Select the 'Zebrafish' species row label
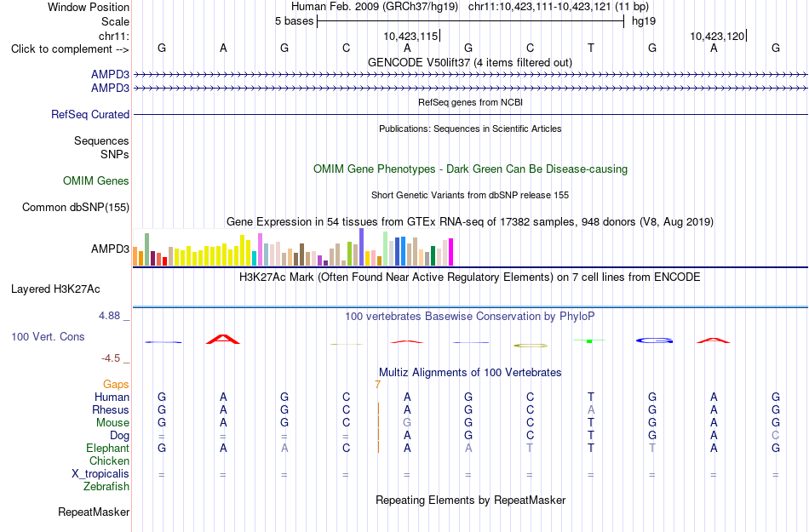Viewport: 809px width, 532px height. (106, 486)
